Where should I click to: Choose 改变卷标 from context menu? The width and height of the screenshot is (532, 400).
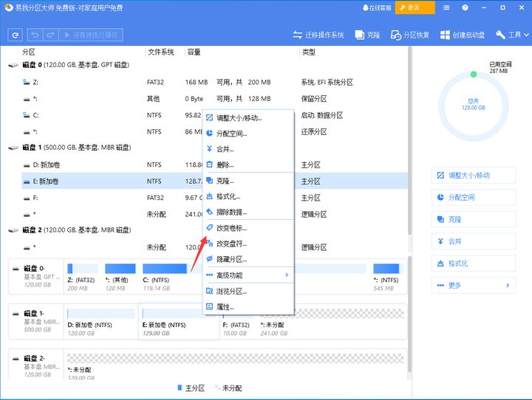[x=248, y=228]
